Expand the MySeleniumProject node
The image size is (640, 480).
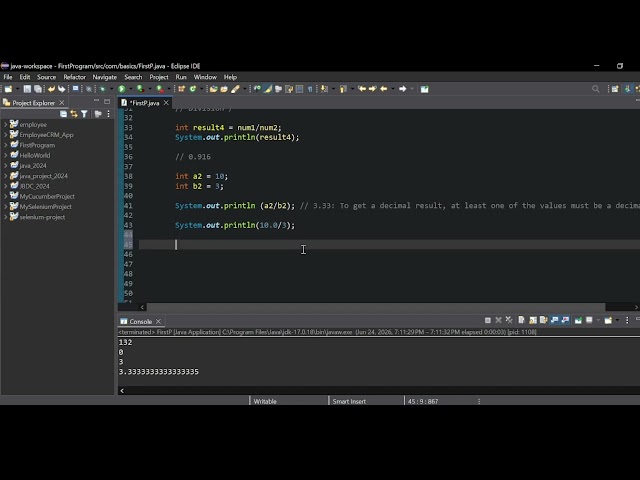(x=6, y=207)
